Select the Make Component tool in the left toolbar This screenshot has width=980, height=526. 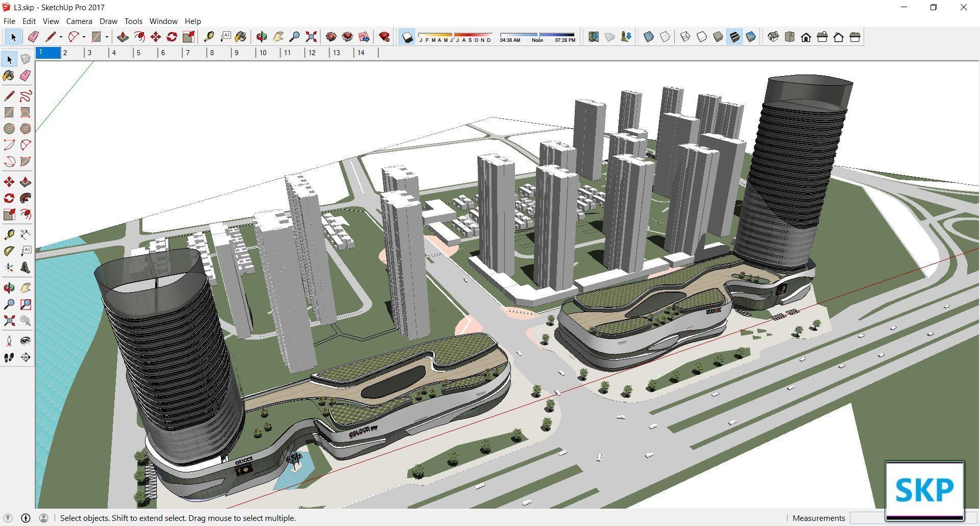click(26, 60)
